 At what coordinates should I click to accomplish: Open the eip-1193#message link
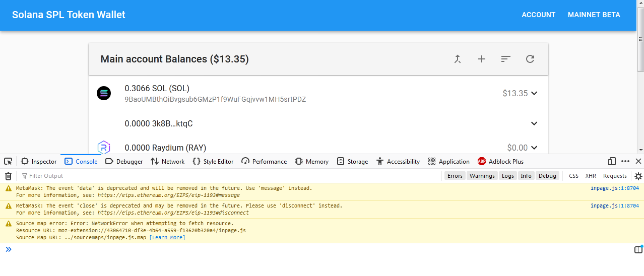point(169,195)
